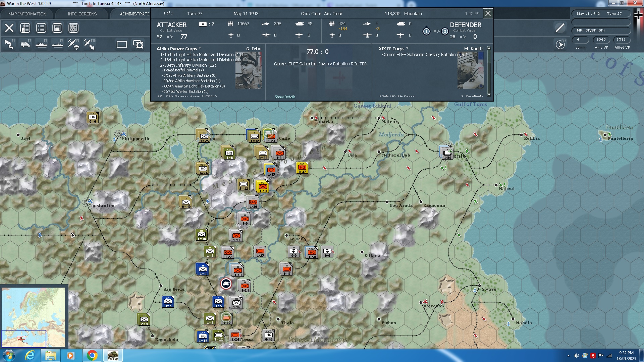Select the F2 rail transport icon
The image size is (644, 362).
click(x=26, y=45)
